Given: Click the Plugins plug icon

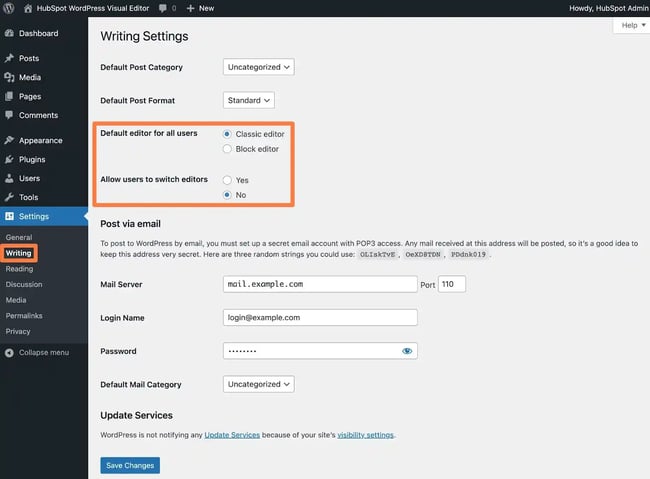Looking at the screenshot, I should click(9, 159).
